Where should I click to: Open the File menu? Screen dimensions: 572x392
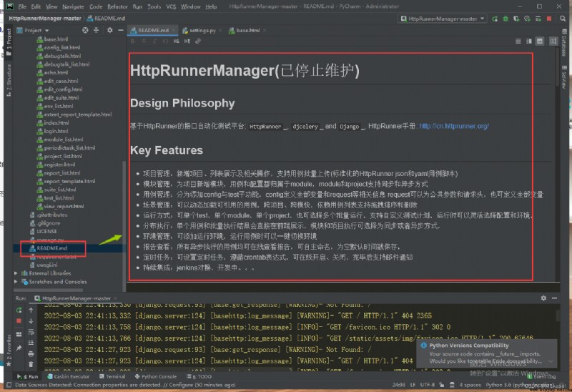(22, 6)
